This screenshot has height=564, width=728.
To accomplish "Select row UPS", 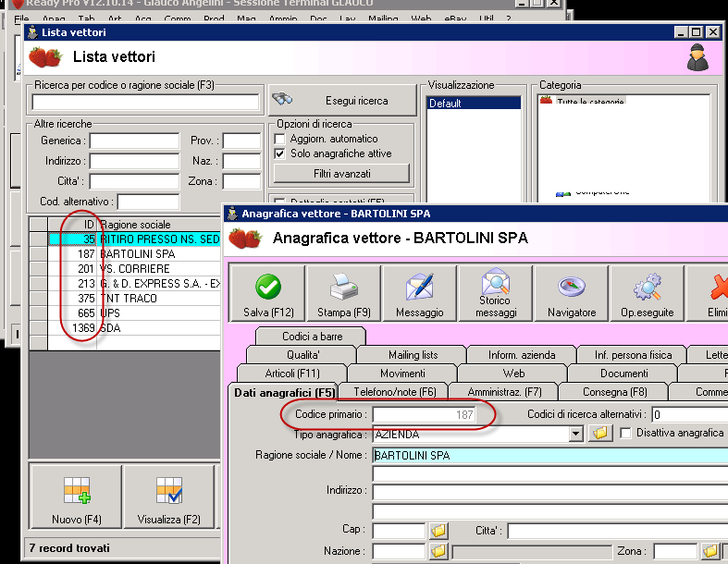I will pyautogui.click(x=126, y=313).
